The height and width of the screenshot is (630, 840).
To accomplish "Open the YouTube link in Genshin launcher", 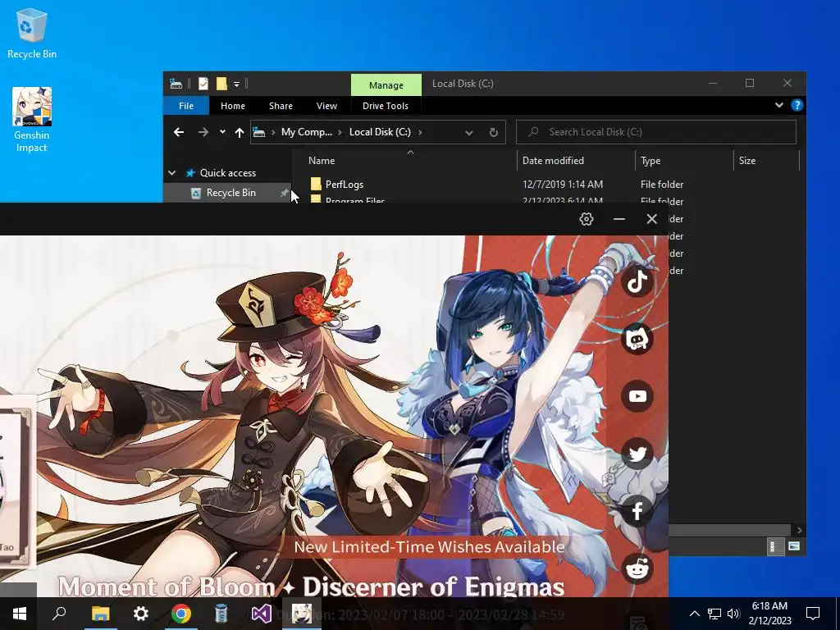I will coord(637,396).
